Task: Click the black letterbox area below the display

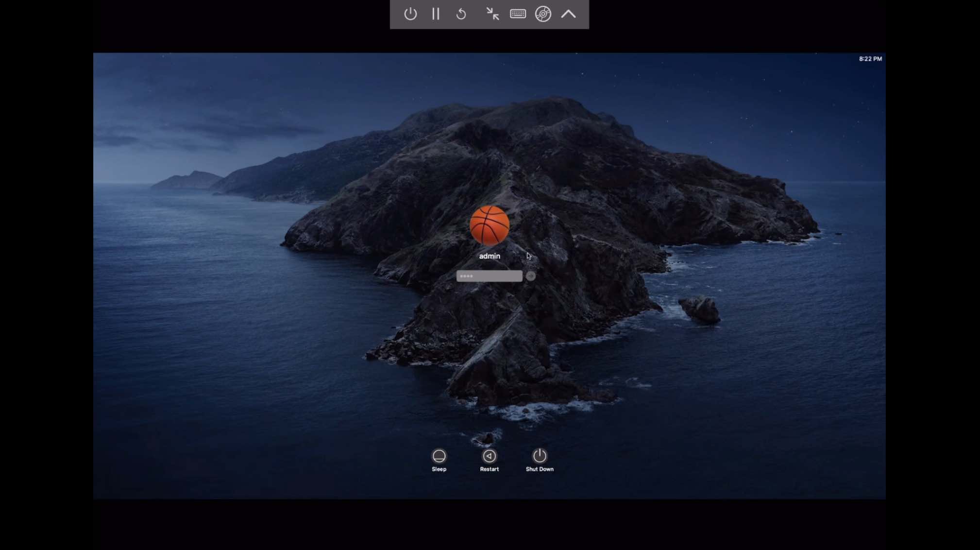Action: (490, 525)
